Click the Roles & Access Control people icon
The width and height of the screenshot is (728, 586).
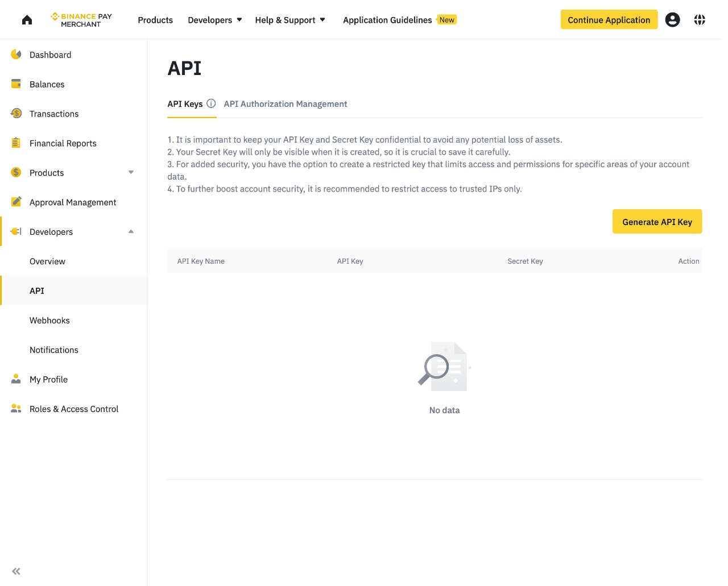(16, 409)
